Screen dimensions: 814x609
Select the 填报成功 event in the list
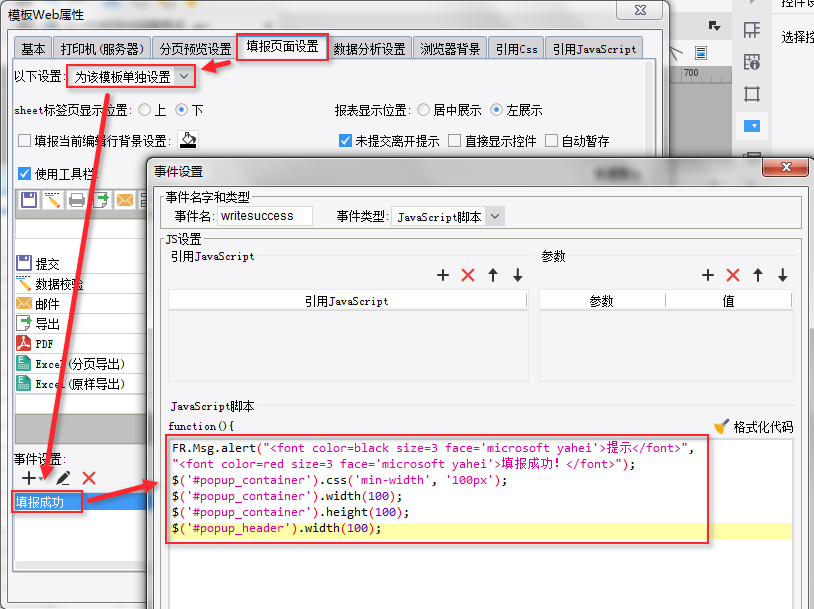(80, 502)
